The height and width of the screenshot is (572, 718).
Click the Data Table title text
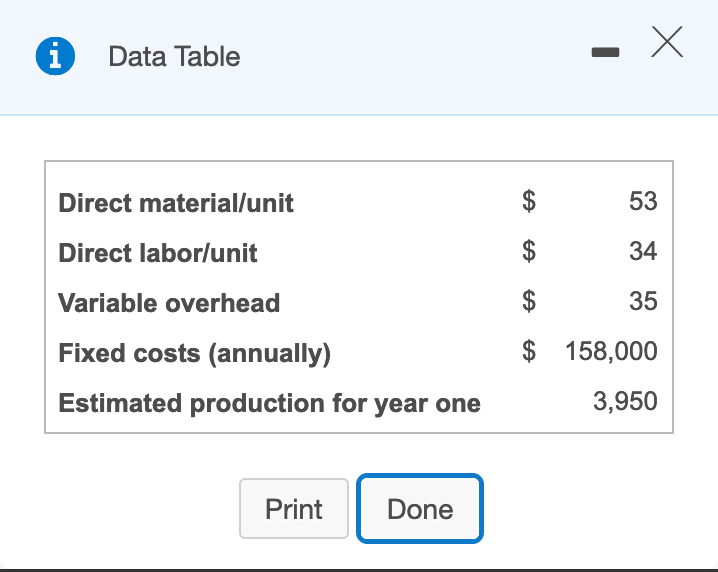pyautogui.click(x=174, y=57)
